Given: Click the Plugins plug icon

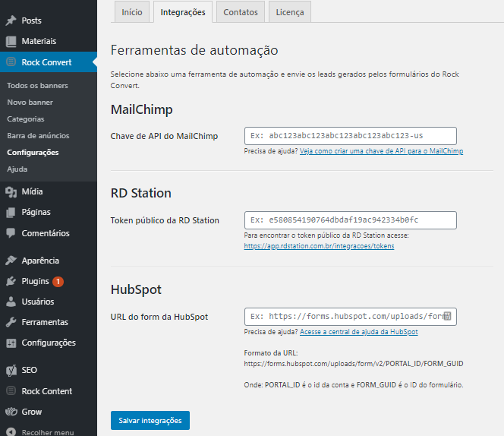Looking at the screenshot, I should click(x=11, y=281).
